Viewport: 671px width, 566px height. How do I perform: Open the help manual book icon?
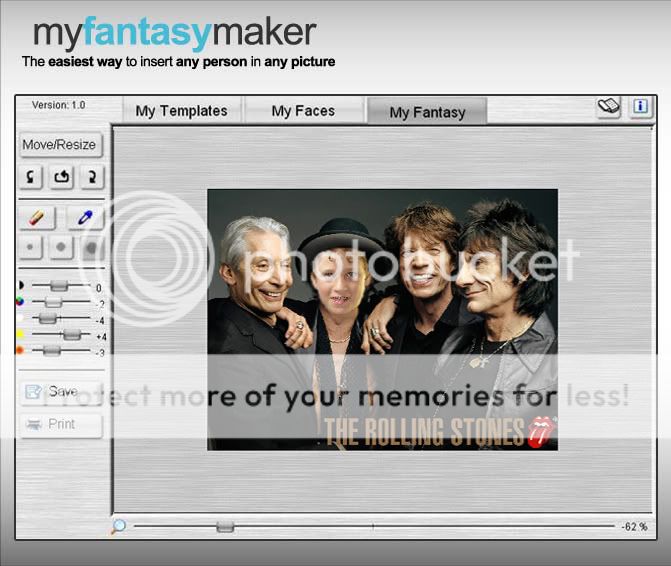(609, 107)
